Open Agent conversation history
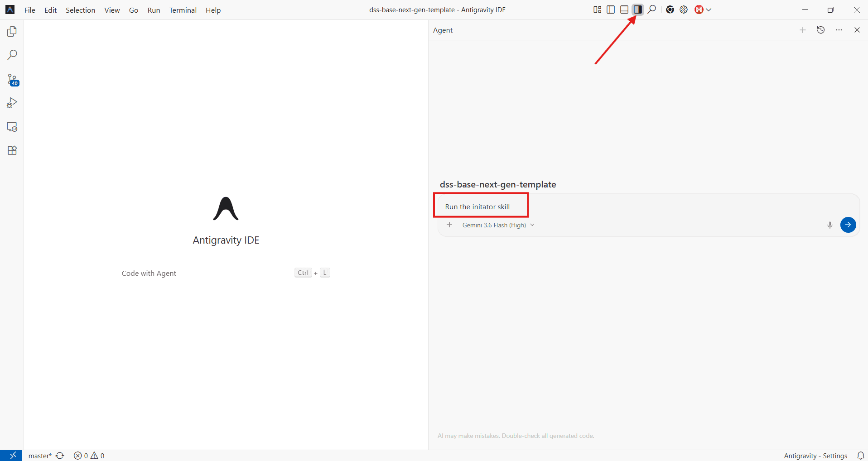The height and width of the screenshot is (461, 868). [x=821, y=30]
